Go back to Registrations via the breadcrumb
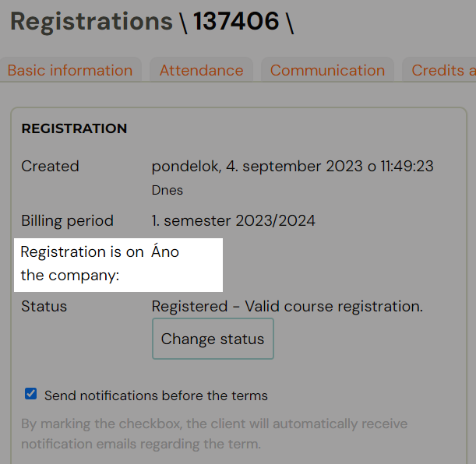 click(91, 21)
